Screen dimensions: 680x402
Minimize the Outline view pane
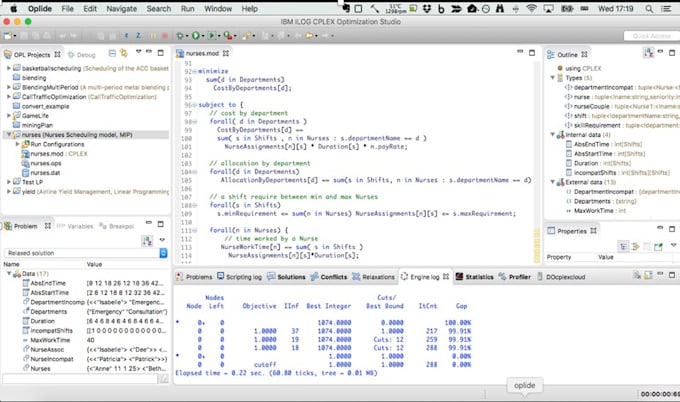[660, 52]
